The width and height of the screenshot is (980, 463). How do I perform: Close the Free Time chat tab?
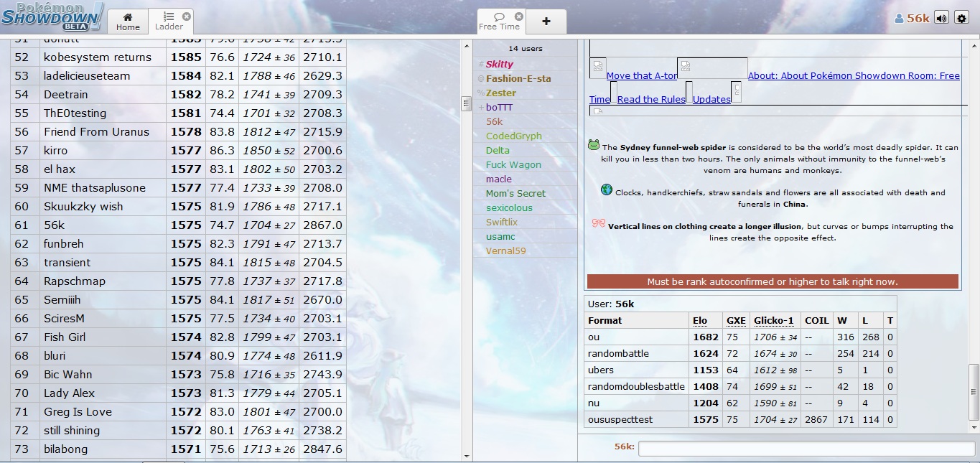pos(519,16)
